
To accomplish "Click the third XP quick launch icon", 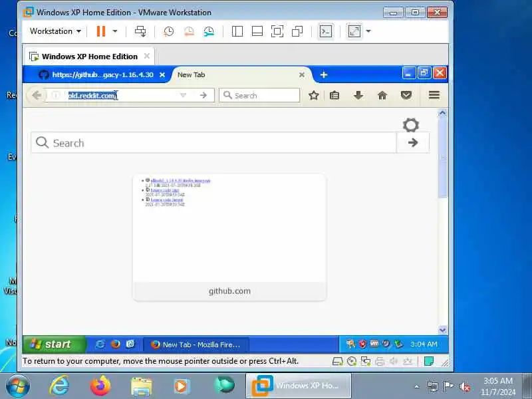I will tap(130, 344).
